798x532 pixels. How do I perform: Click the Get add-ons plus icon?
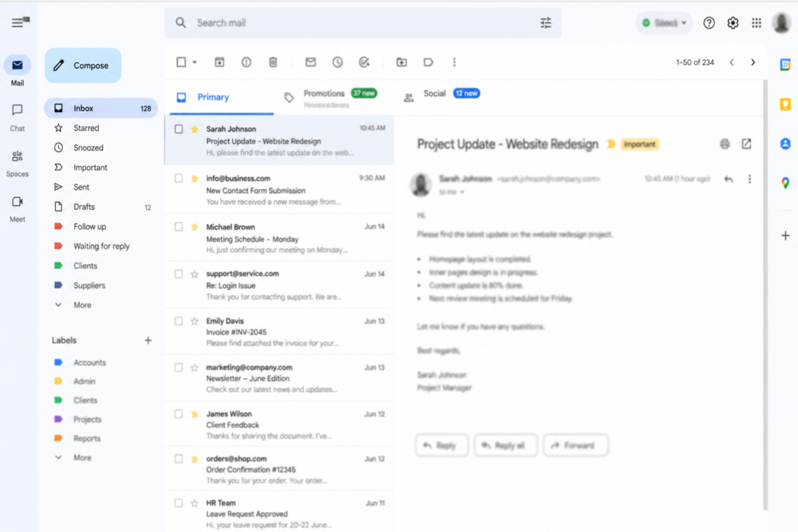785,236
